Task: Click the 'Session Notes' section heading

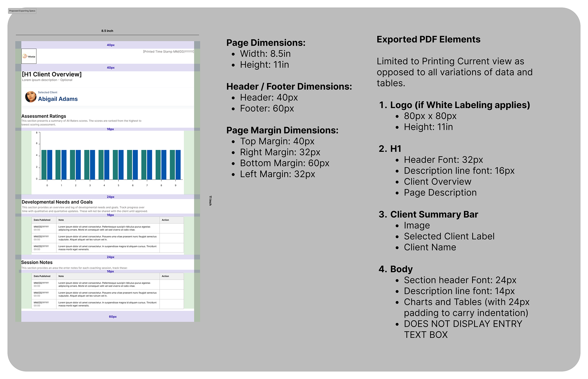Action: 37,262
